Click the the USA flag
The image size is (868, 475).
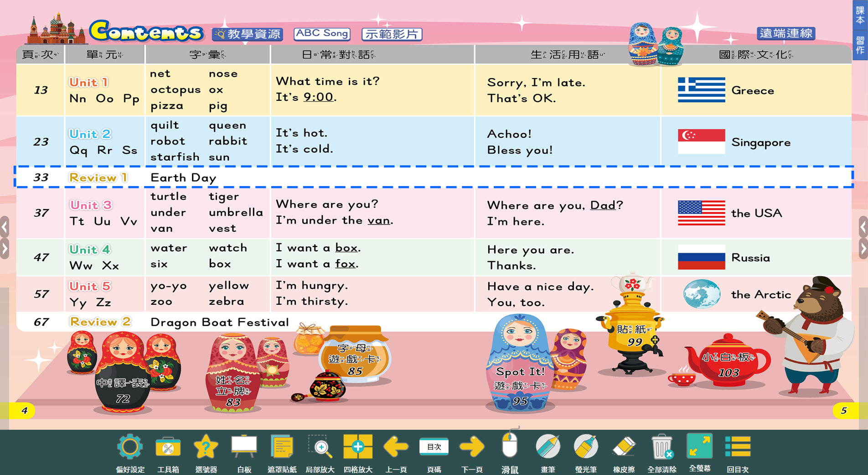[701, 213]
